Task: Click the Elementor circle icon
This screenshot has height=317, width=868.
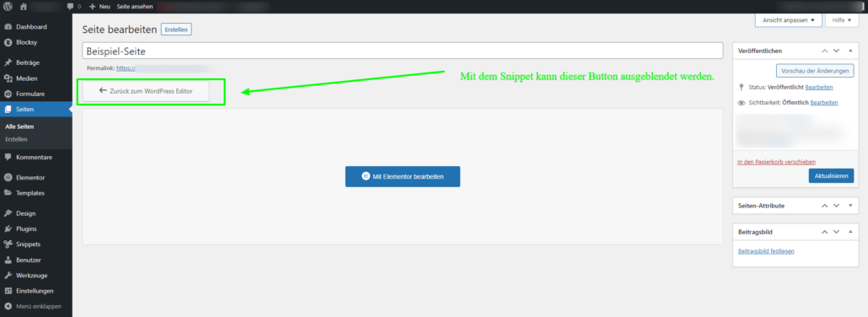Action: (8, 177)
